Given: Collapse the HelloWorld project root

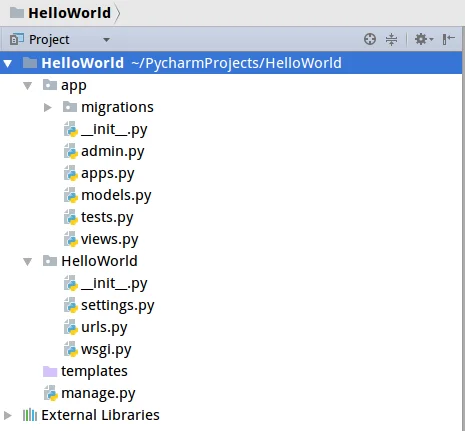Looking at the screenshot, I should click(8, 63).
